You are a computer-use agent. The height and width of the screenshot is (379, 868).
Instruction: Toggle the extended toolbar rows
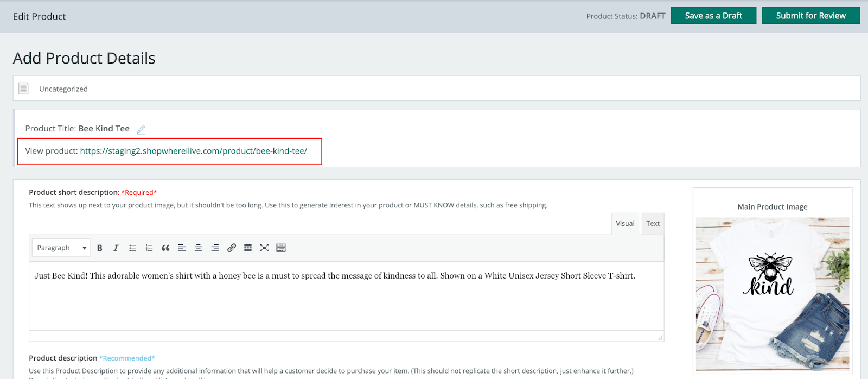(281, 248)
